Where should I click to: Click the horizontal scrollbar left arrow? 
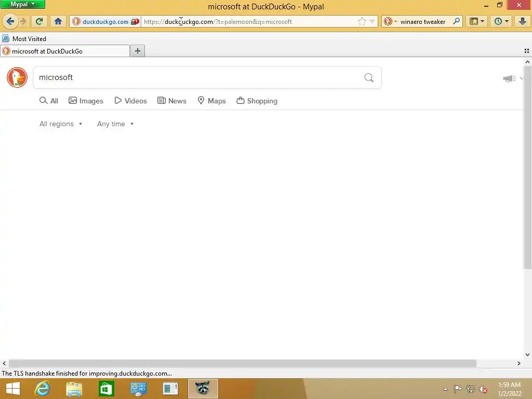(x=4, y=363)
